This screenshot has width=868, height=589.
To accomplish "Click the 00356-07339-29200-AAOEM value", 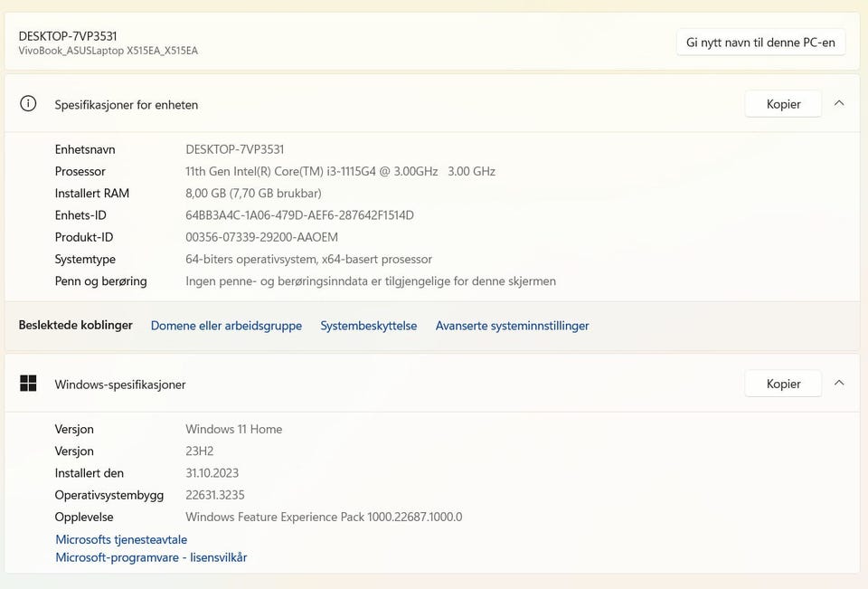I will (262, 237).
